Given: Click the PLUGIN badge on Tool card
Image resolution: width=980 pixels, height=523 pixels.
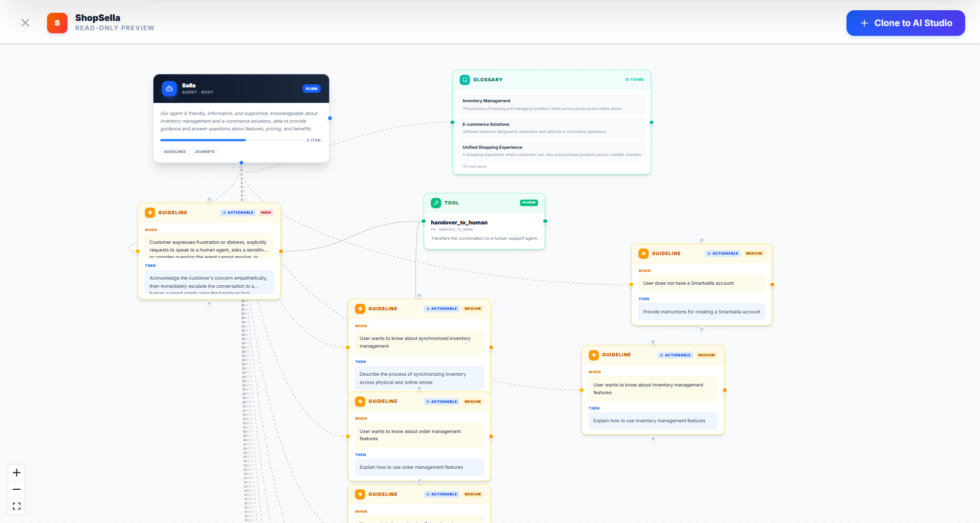Looking at the screenshot, I should click(529, 203).
